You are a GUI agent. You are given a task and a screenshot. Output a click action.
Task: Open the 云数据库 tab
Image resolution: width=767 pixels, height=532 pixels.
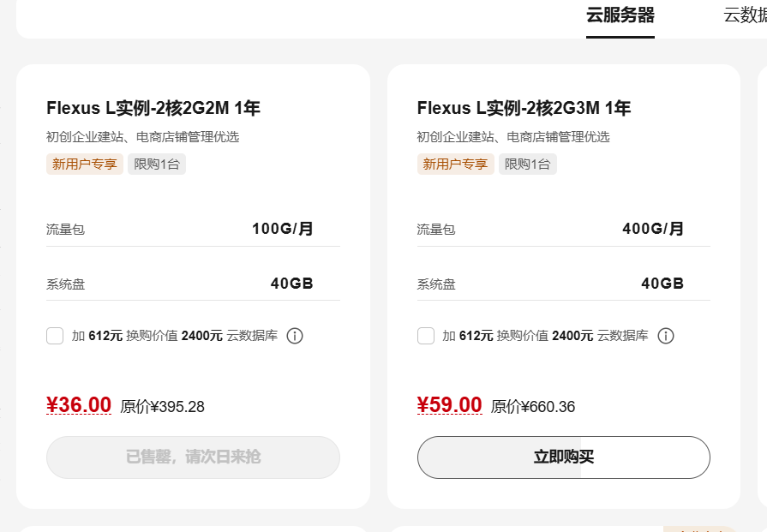[745, 15]
